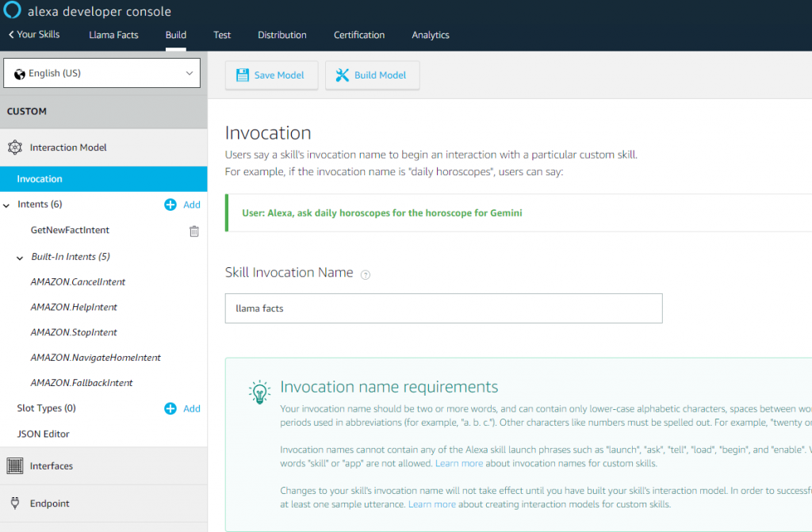Add a new slot type via Add link
812x532 pixels.
click(x=192, y=409)
